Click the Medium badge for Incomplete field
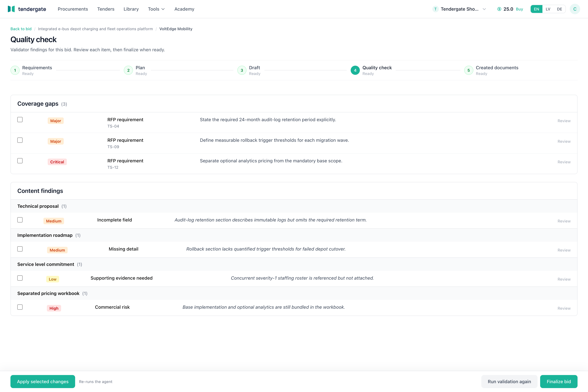The image size is (588, 392). tap(54, 221)
